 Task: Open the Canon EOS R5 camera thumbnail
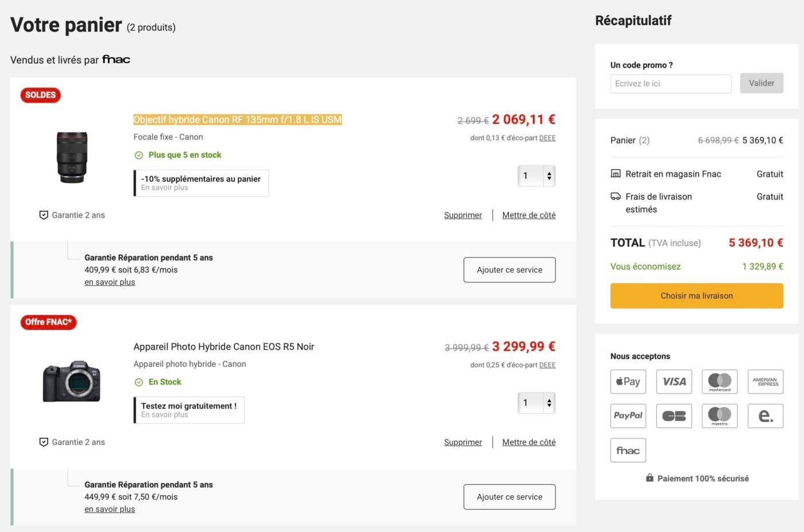click(72, 382)
